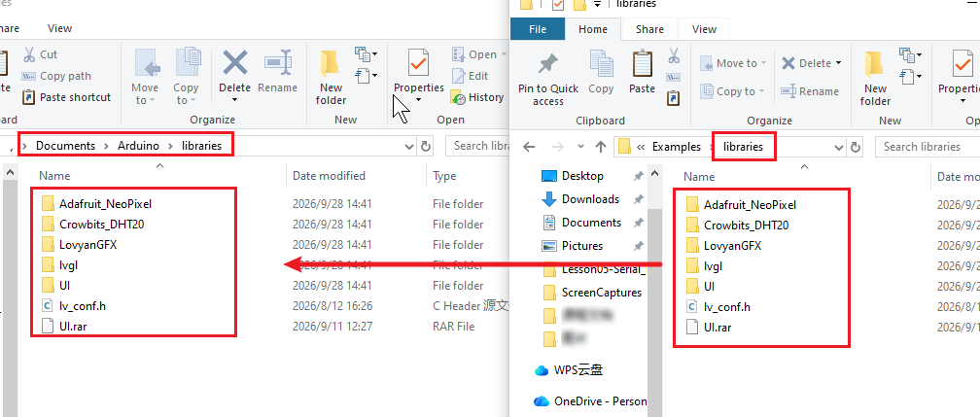Screen dimensions: 980x417
Task: Open the right window Delete dropdown
Action: pyautogui.click(x=838, y=63)
